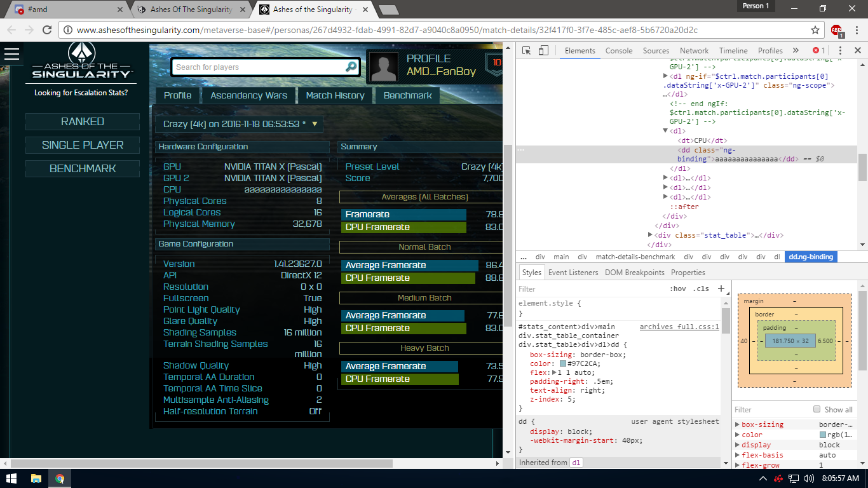The image size is (868, 488).
Task: Expand computed display property
Action: click(737, 445)
